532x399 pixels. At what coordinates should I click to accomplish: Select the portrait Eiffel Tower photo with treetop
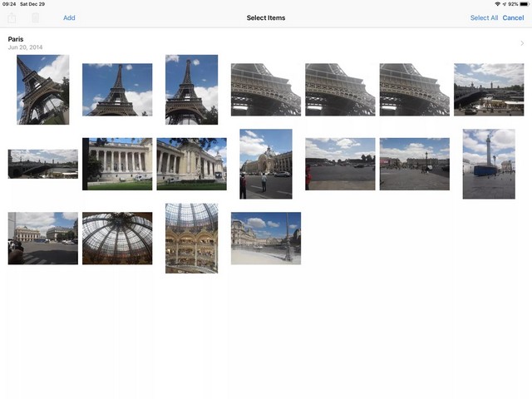(192, 90)
